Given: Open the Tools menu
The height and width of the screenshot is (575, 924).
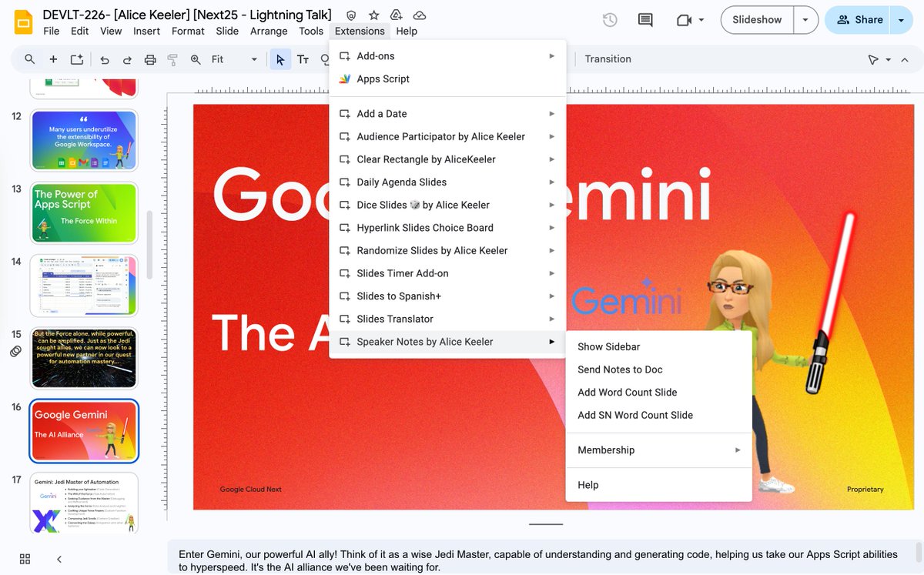Looking at the screenshot, I should (311, 31).
